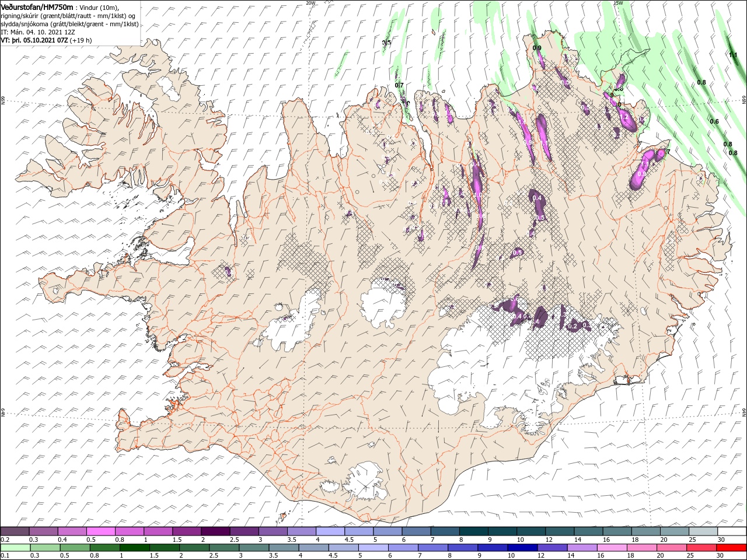The width and height of the screenshot is (747, 560).
Task: Click the 'Veðurstofan/HM750m' title text
Action: pos(37,6)
